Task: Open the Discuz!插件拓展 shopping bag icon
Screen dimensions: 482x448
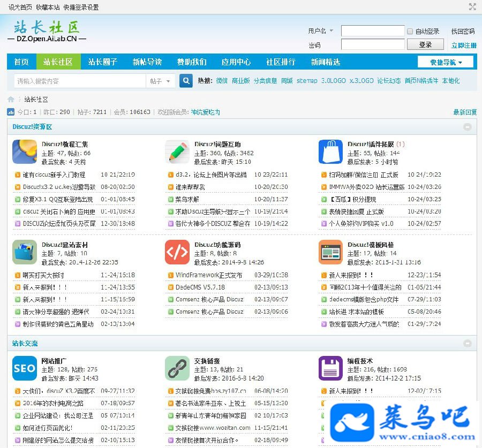Action: click(x=330, y=152)
